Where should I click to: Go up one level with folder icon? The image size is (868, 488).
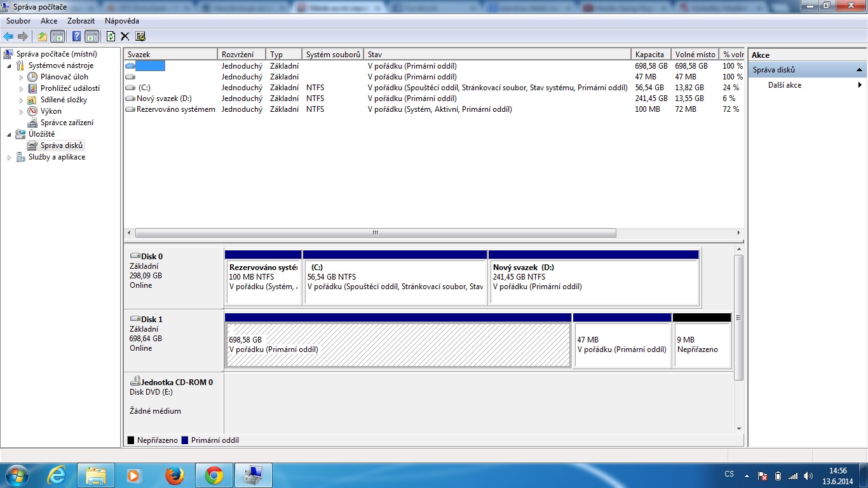[x=43, y=36]
